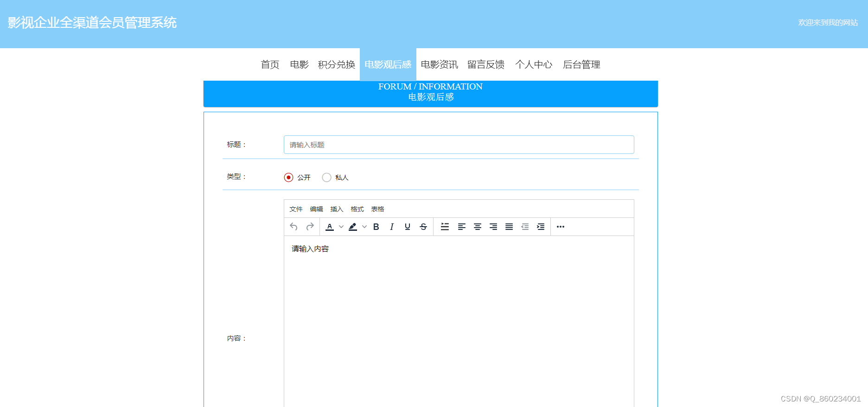Open the 格式 editor menu
868x407 pixels.
357,209
